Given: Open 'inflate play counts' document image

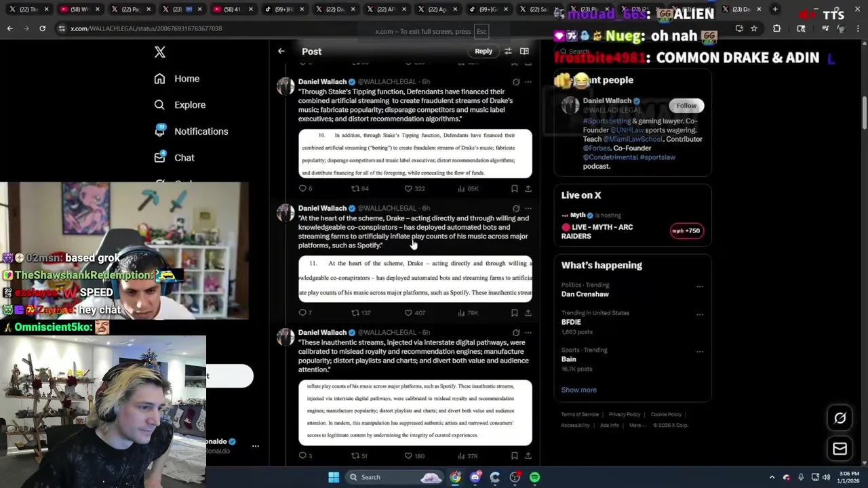Looking at the screenshot, I should pos(415,412).
